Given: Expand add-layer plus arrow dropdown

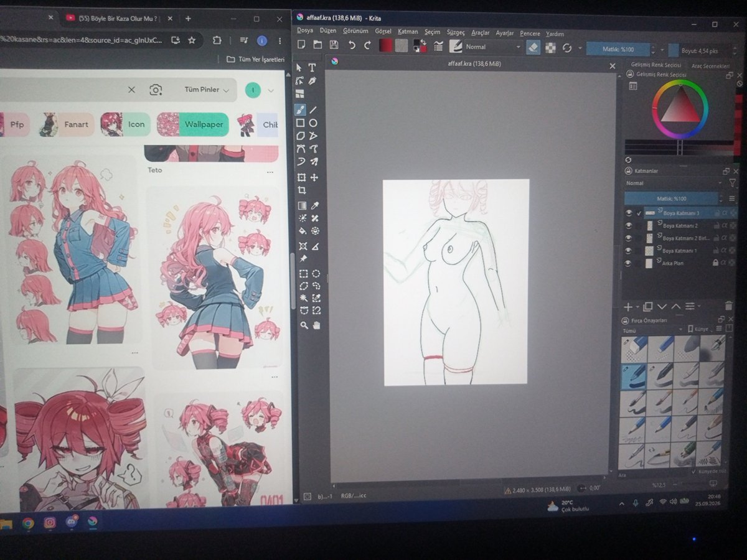Looking at the screenshot, I should (637, 307).
